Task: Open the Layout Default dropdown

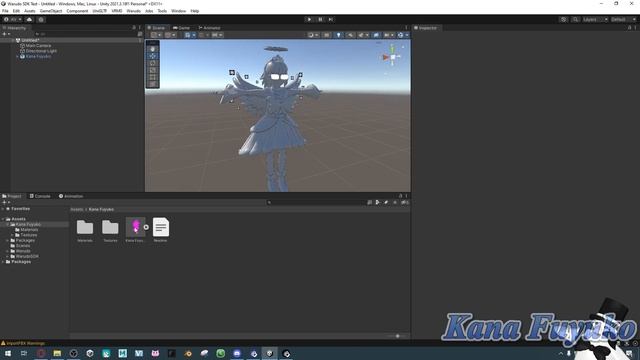Action: pos(623,19)
